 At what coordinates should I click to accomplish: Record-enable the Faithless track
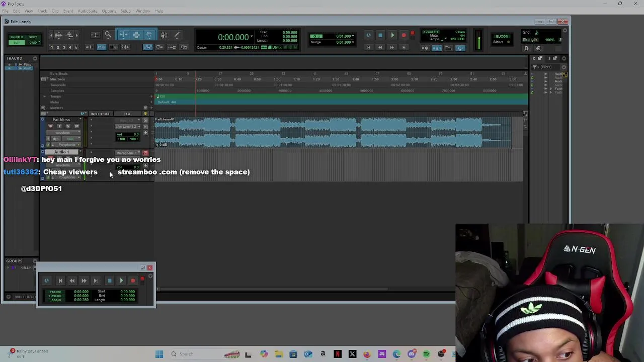click(x=50, y=126)
